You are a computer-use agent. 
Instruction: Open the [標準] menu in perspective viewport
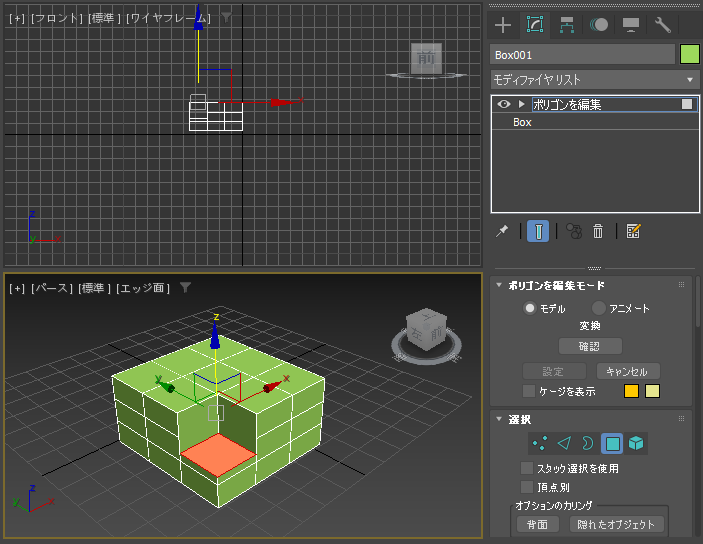(94, 288)
